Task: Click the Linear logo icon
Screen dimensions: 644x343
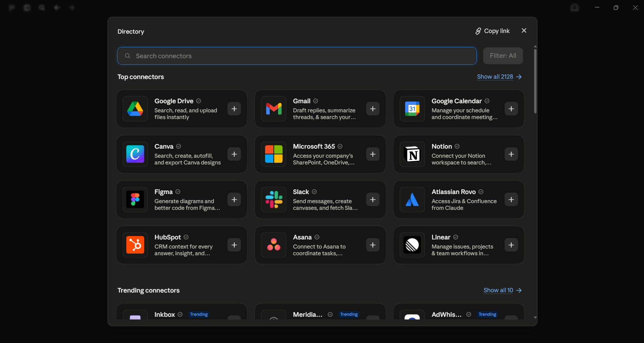Action: (x=412, y=245)
